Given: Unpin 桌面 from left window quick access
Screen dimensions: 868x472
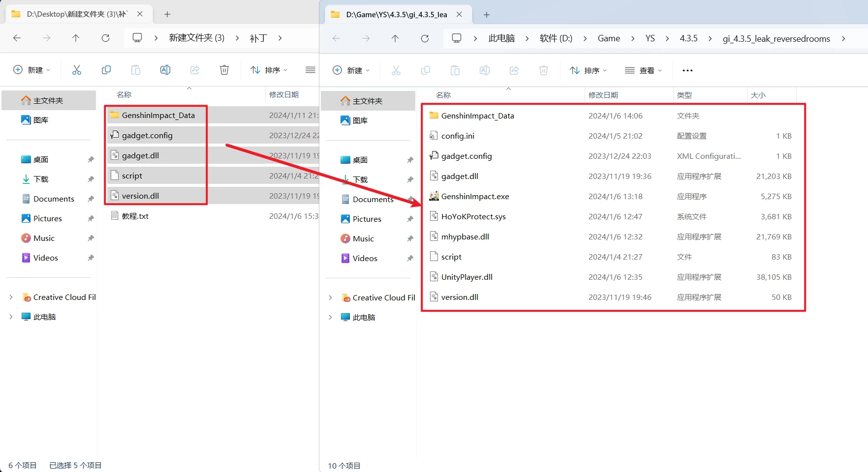Looking at the screenshot, I should (x=91, y=160).
